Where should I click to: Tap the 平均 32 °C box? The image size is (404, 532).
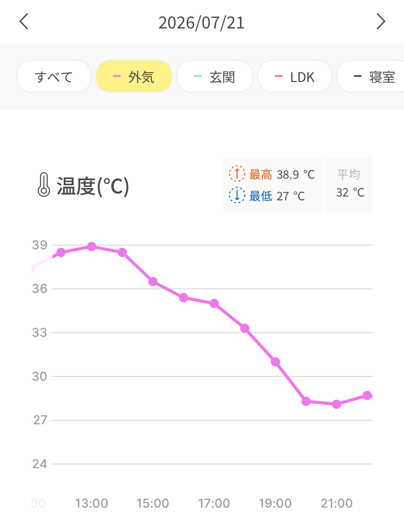(x=348, y=184)
